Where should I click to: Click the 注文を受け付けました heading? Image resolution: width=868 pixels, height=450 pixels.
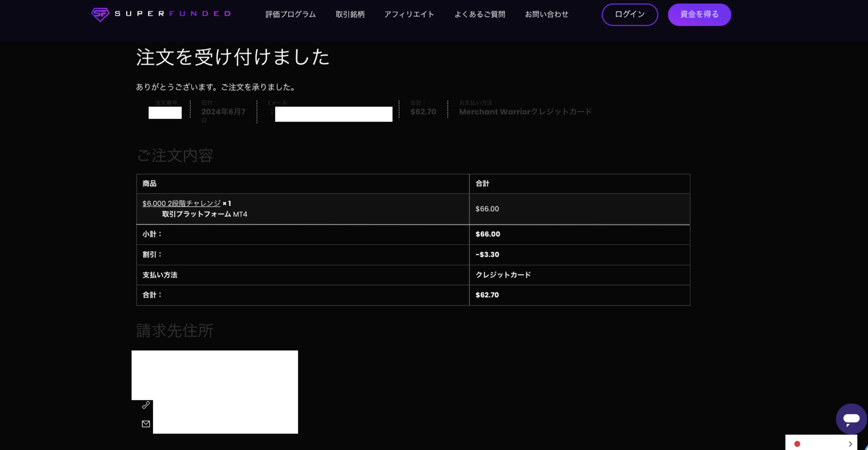[233, 57]
